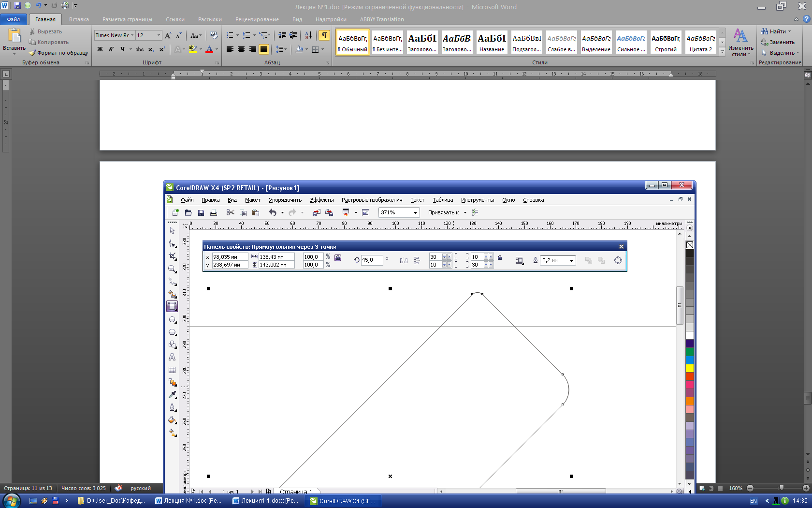Toggle Strikethrough (abc) formatting

pos(140,49)
